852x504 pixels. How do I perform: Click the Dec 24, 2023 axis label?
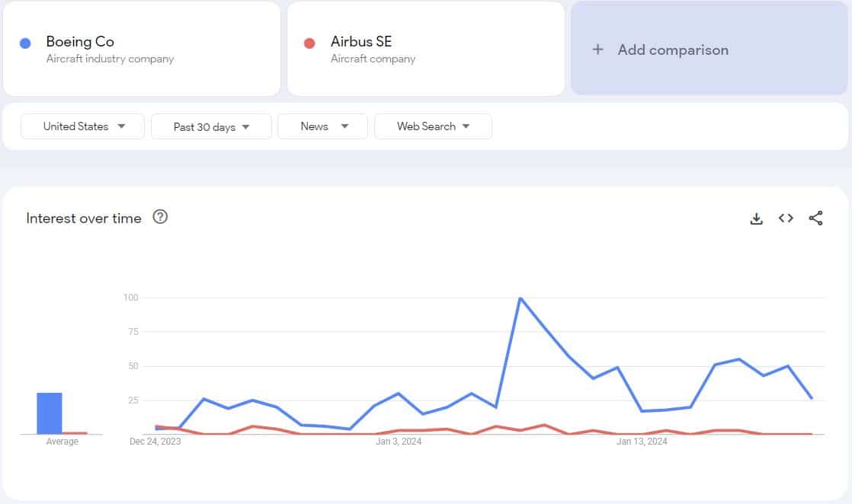pos(155,442)
